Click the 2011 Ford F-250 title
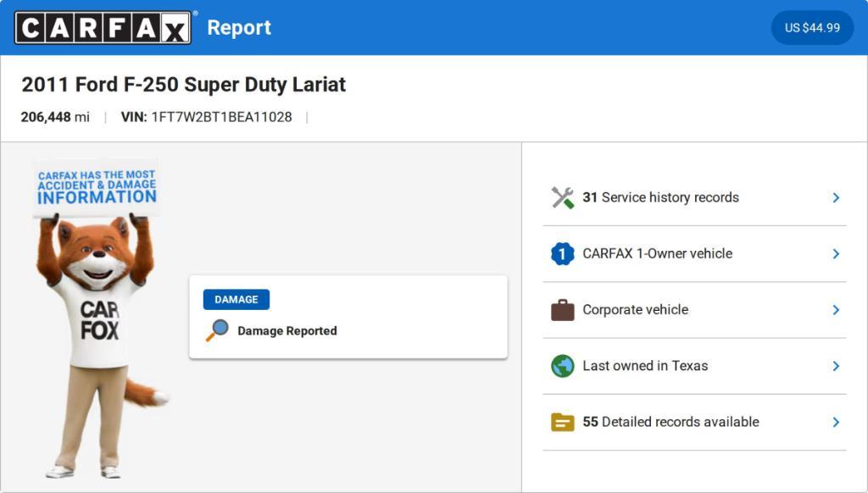The width and height of the screenshot is (868, 493). tap(184, 85)
